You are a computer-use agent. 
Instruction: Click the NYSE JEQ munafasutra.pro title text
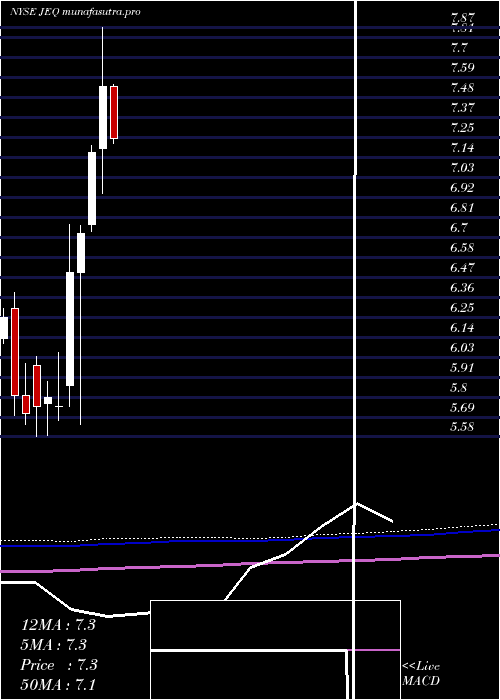coord(75,12)
